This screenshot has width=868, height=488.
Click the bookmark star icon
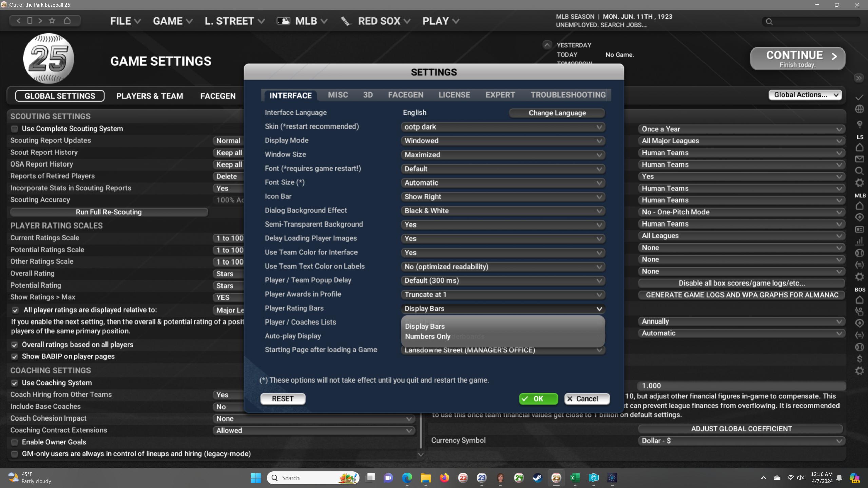(52, 21)
